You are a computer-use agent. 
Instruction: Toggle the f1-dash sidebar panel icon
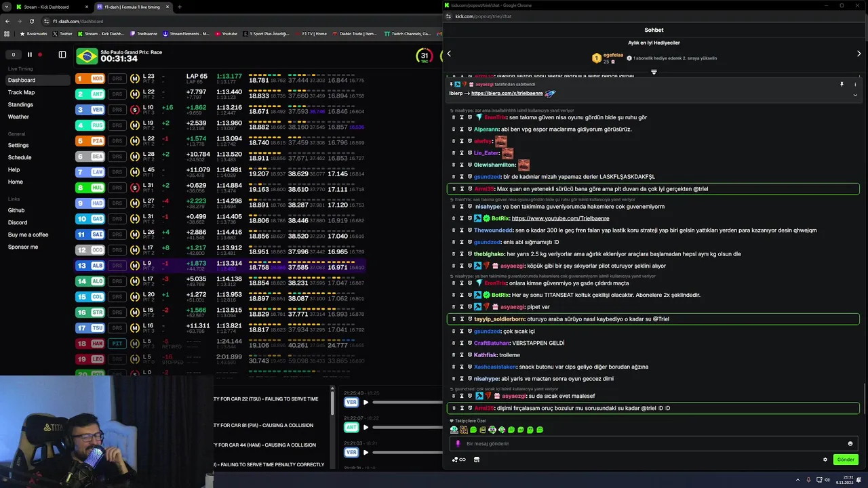coord(62,55)
